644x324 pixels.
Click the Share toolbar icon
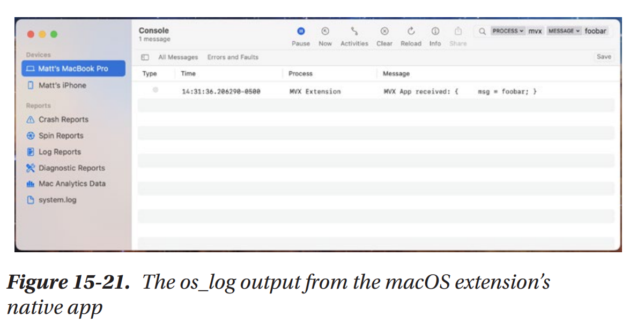point(458,32)
